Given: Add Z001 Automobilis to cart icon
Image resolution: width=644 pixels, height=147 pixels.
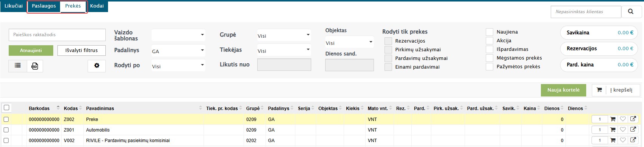Looking at the screenshot, I should point(613,130).
